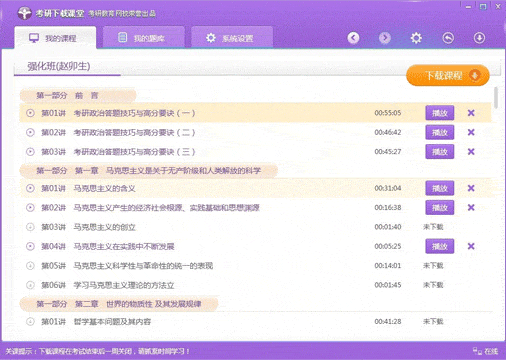Click the circle icon on the 00:14:01 lecture
This screenshot has width=506, height=360.
tap(30, 266)
